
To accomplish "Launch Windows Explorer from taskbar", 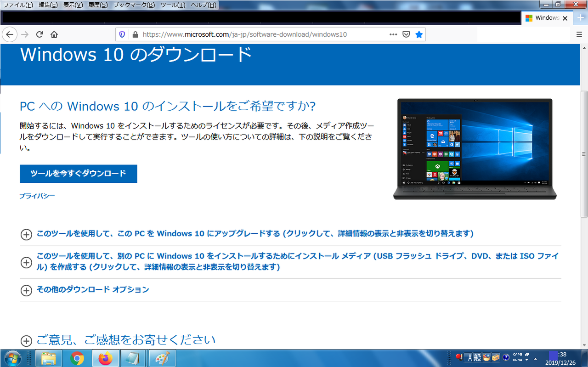I will 49,358.
